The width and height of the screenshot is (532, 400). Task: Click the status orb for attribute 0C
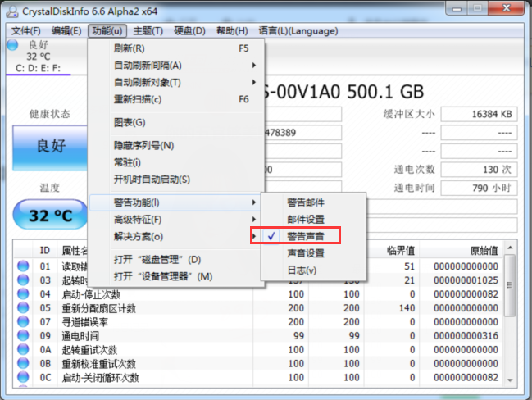23,377
